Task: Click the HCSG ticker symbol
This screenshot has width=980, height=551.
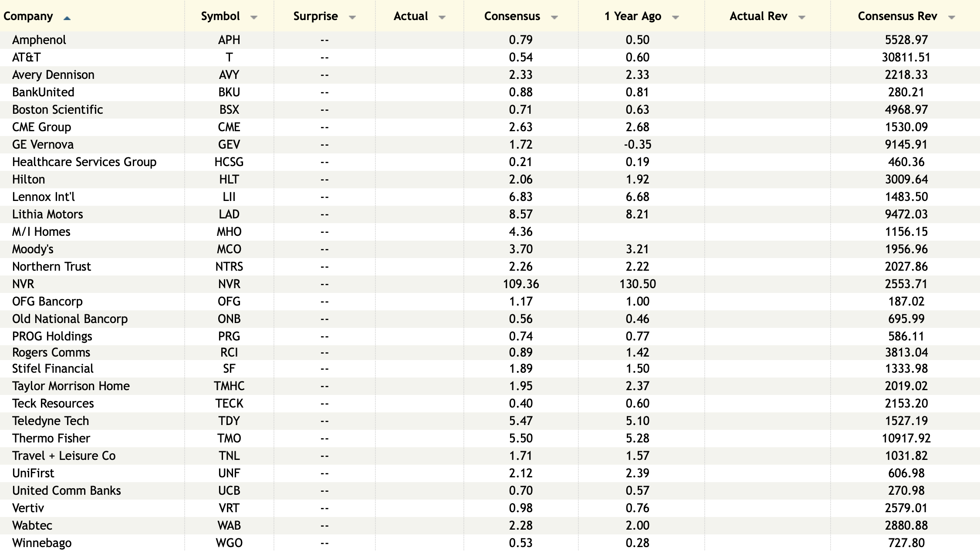Action: click(229, 162)
